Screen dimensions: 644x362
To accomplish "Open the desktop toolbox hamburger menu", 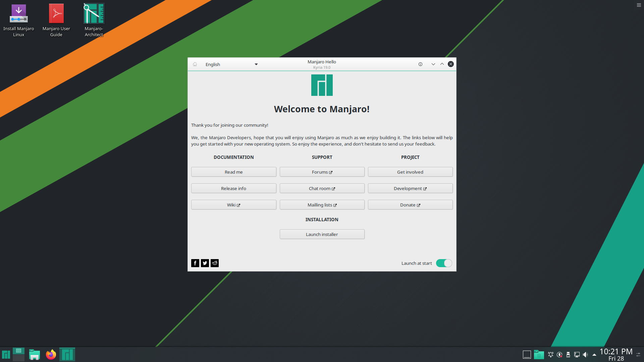I will (x=639, y=5).
